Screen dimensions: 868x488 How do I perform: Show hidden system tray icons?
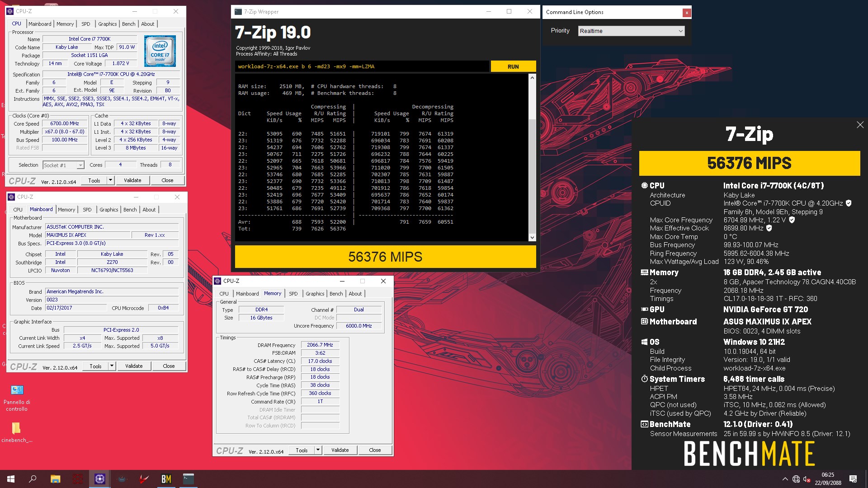[x=785, y=479]
